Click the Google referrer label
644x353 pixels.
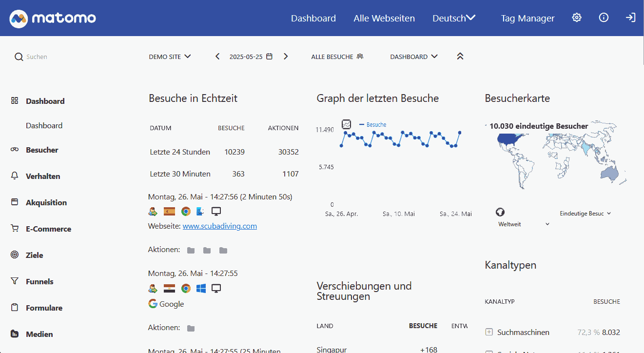[x=172, y=304]
